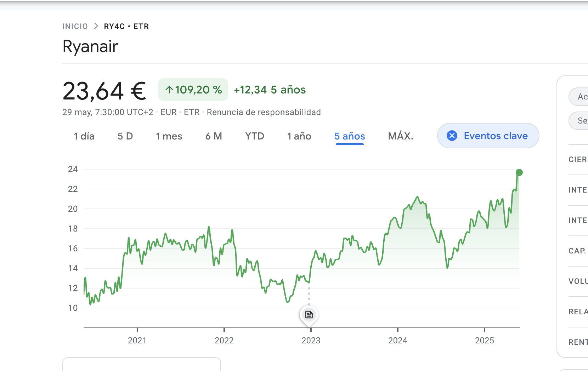Viewport: 588px width, 371px height.
Task: Click the X icon in Eventos clave
Action: click(452, 136)
